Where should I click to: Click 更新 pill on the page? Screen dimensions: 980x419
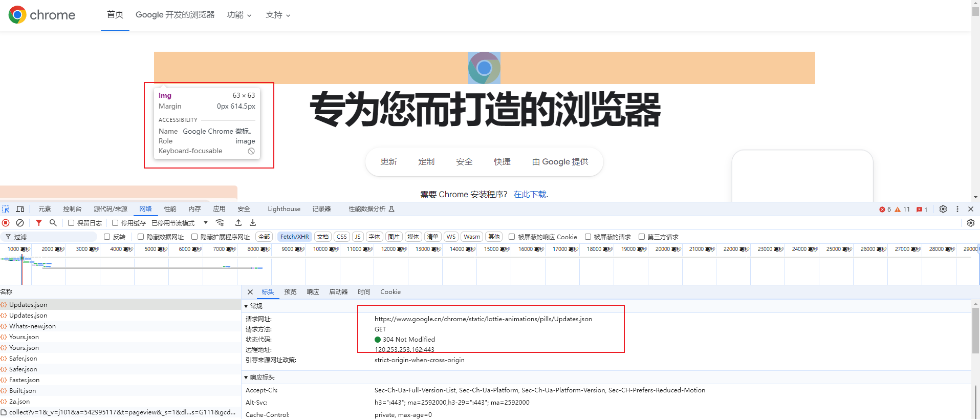pyautogui.click(x=388, y=162)
